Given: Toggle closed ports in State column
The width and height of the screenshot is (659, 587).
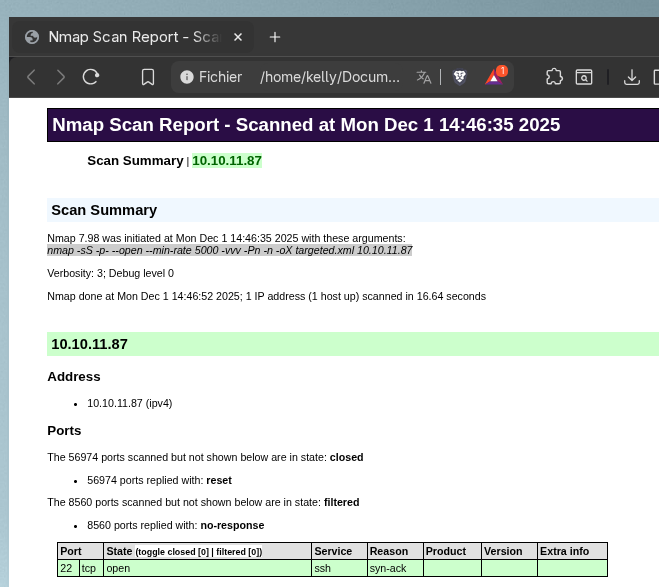Looking at the screenshot, I should click(x=174, y=552).
